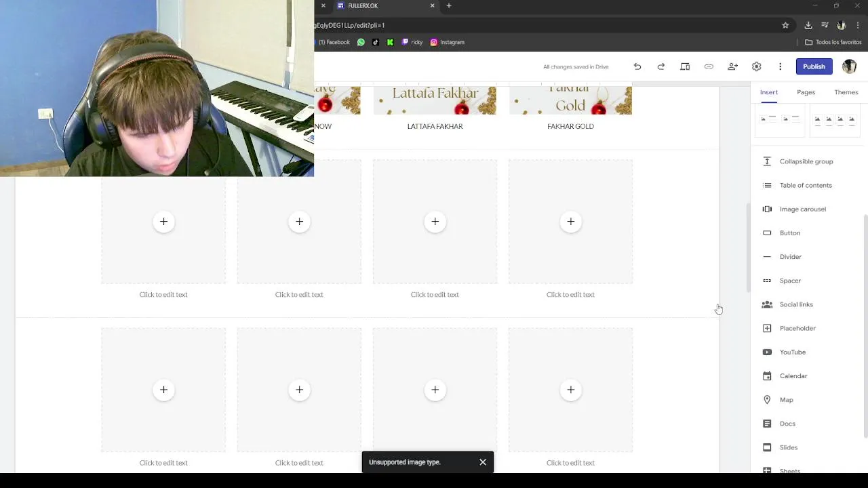Dismiss the Unsupported image type notification
868x488 pixels.
483,462
